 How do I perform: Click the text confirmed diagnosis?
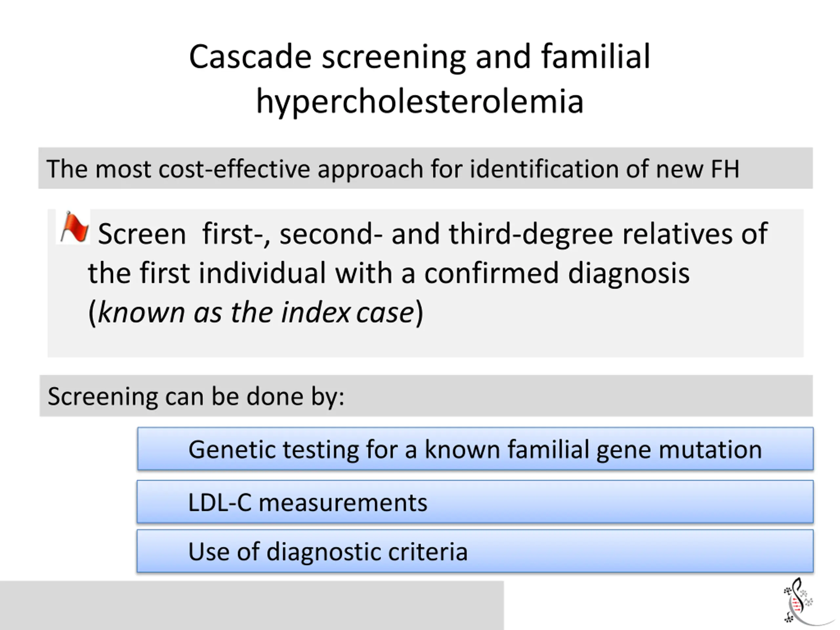[x=556, y=273]
